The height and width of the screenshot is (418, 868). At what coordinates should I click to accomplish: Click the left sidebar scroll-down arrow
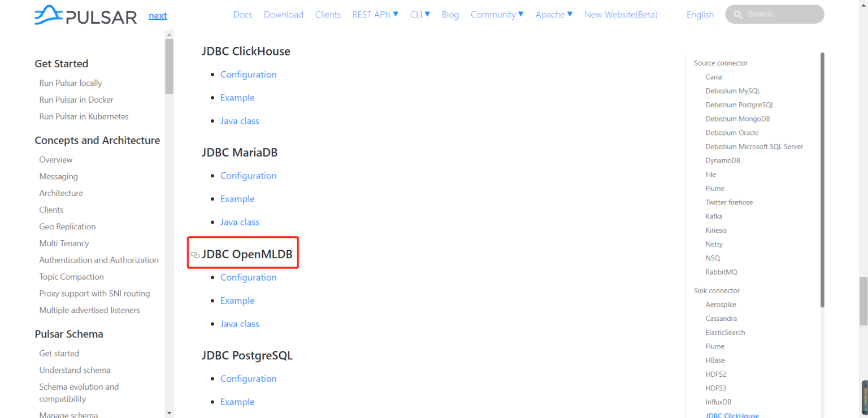[x=169, y=413]
